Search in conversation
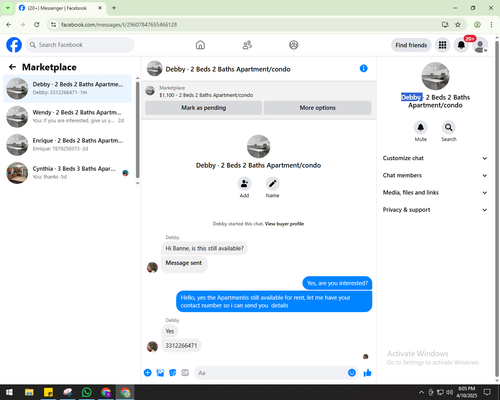Viewport: 500px width, 400px height. (x=449, y=127)
